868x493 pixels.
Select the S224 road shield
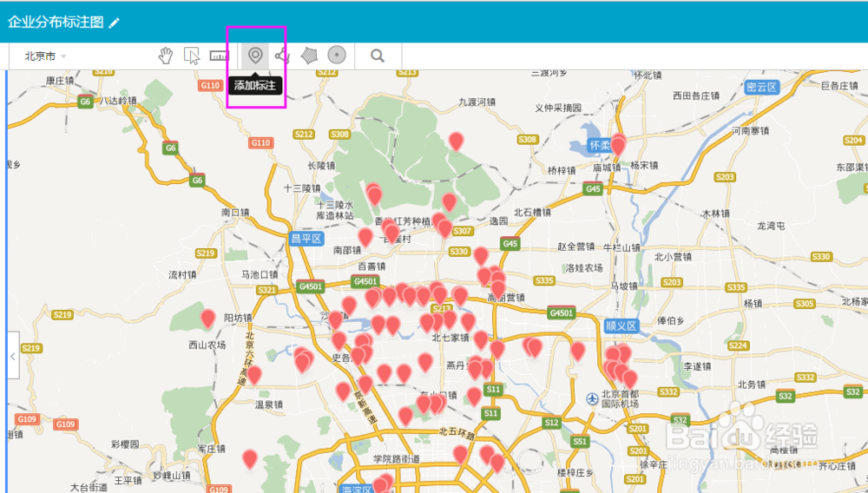pos(738,345)
